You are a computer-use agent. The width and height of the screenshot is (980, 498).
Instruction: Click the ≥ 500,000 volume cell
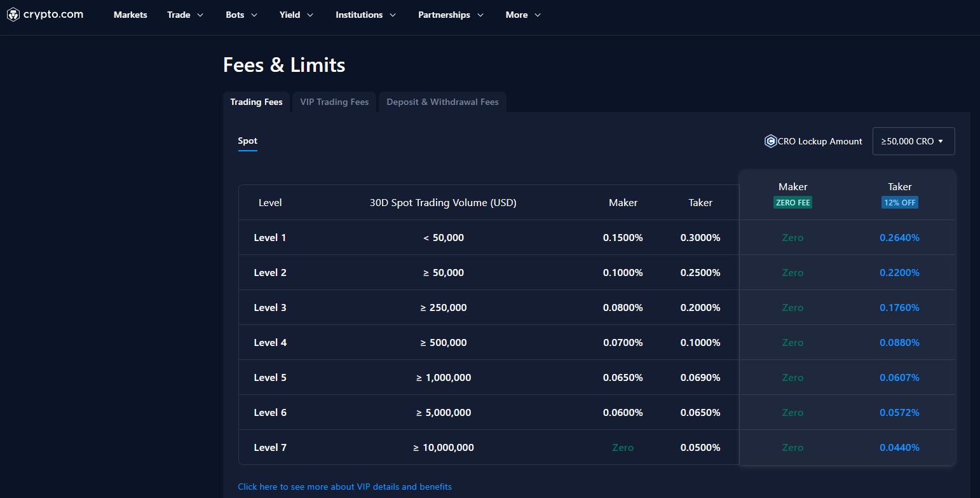(x=444, y=343)
